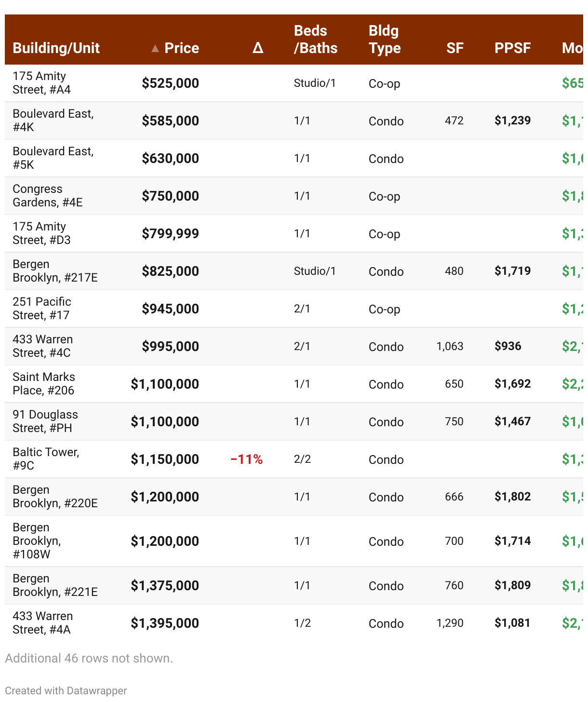Select Boulevard East, #4K listing
The width and height of the screenshot is (588, 702).
53,121
